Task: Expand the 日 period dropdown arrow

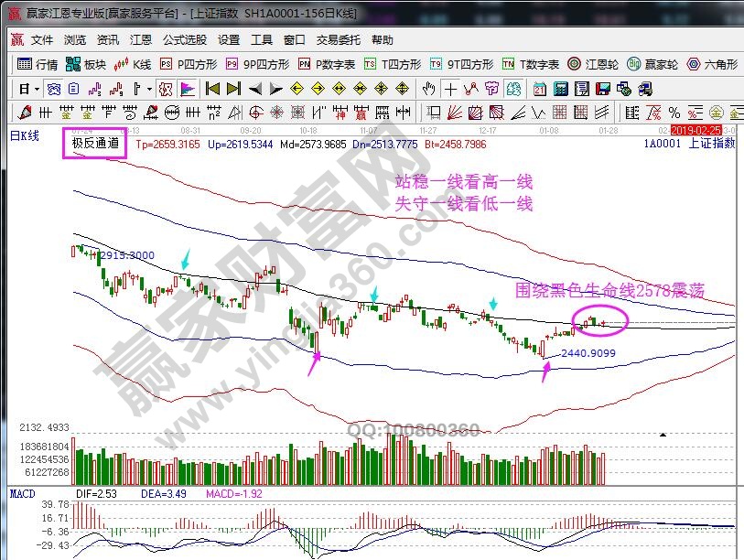Action: pos(37,89)
